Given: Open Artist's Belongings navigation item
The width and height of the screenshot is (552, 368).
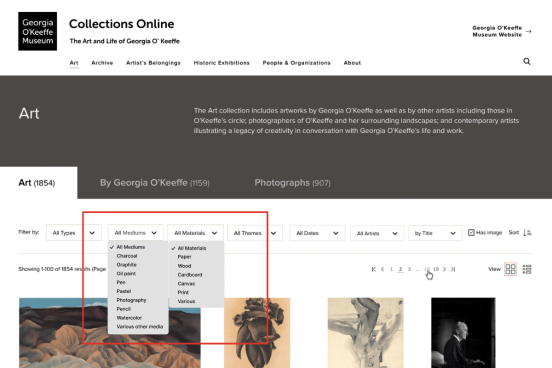Looking at the screenshot, I should (x=153, y=63).
